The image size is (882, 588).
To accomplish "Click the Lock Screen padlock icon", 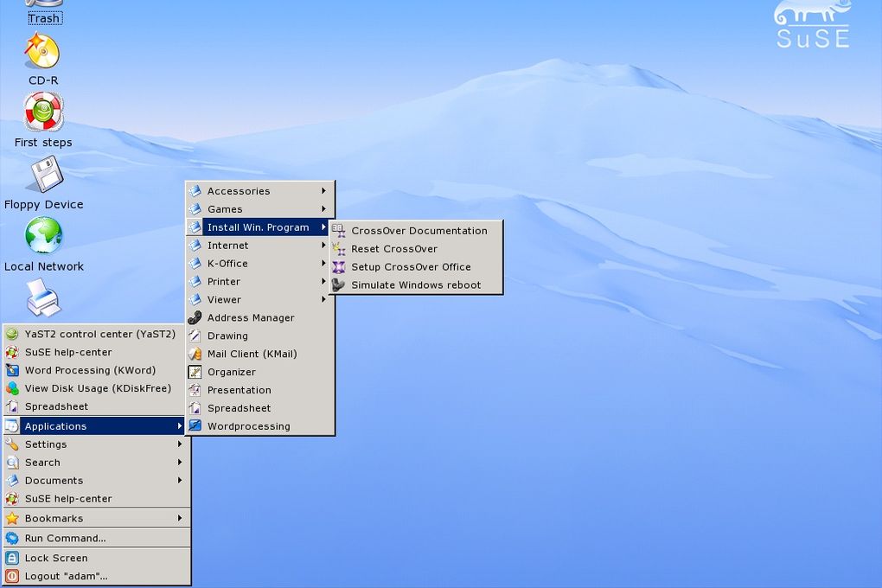I will click(x=12, y=559).
